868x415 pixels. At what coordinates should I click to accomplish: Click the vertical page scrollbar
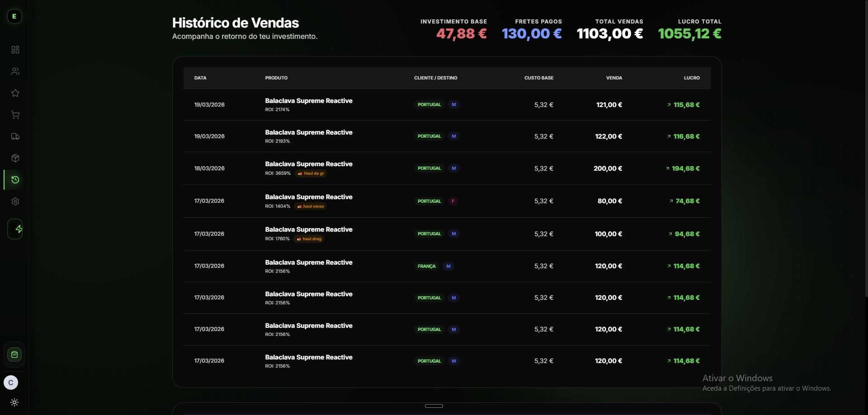pyautogui.click(x=866, y=149)
